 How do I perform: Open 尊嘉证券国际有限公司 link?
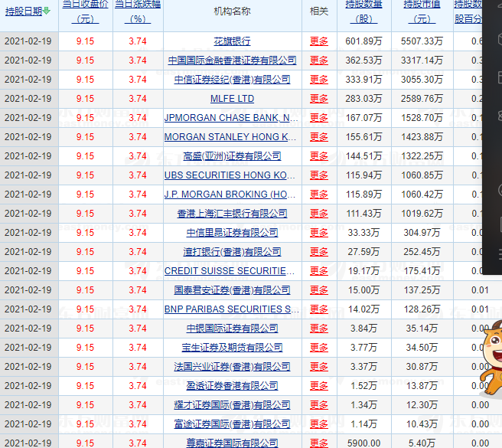point(232,443)
